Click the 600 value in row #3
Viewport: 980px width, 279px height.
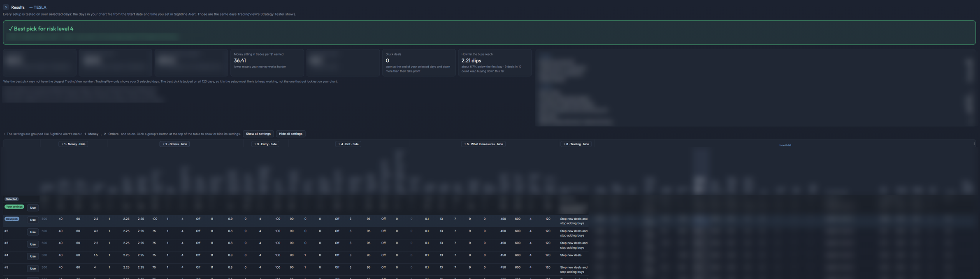point(518,243)
